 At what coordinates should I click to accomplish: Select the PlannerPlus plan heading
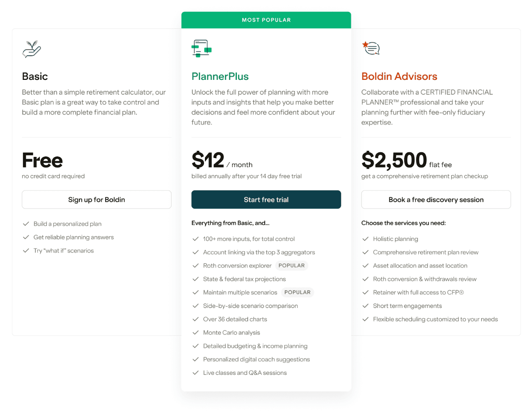[220, 76]
